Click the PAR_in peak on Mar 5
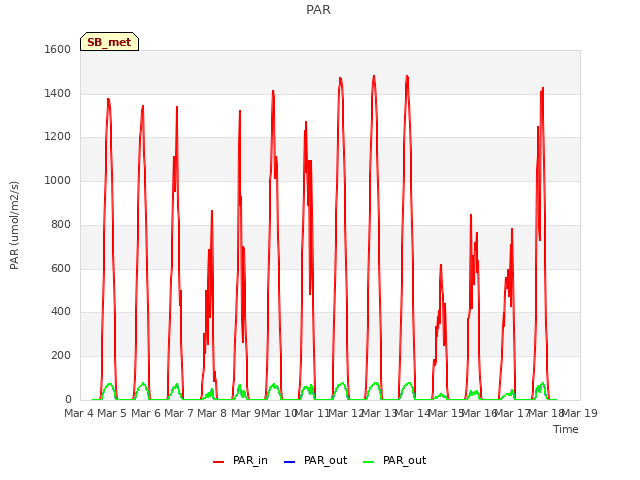Screen dimensions: 640x480 tap(108, 99)
